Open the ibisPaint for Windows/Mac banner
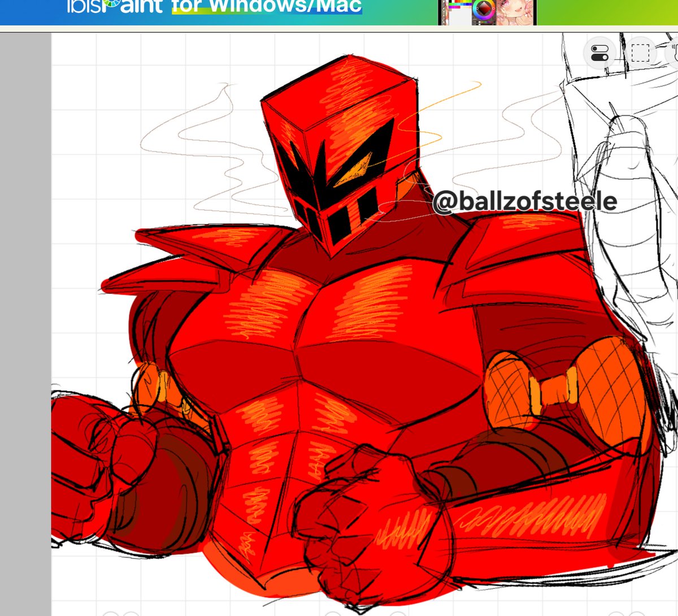The width and height of the screenshot is (678, 616). tap(339, 12)
